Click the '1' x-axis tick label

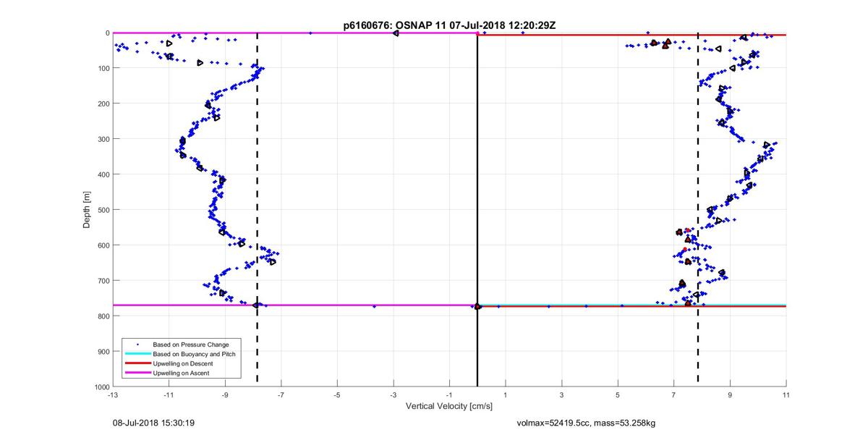[x=506, y=395]
